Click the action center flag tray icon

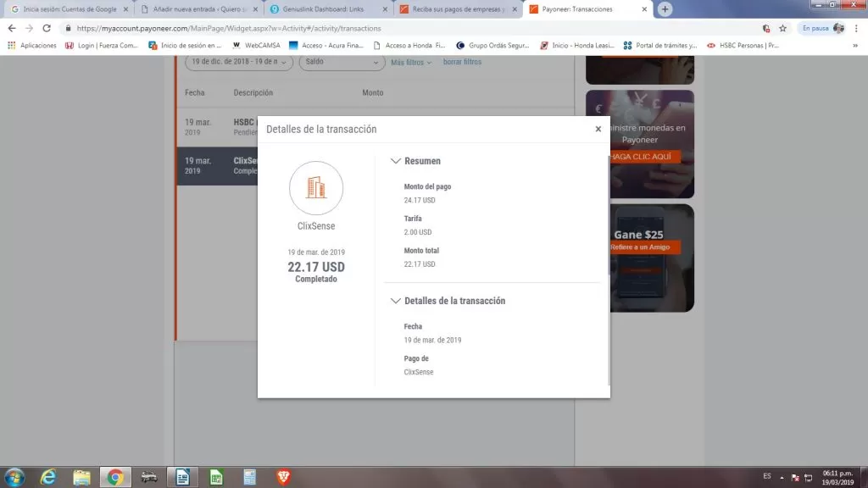tap(795, 478)
